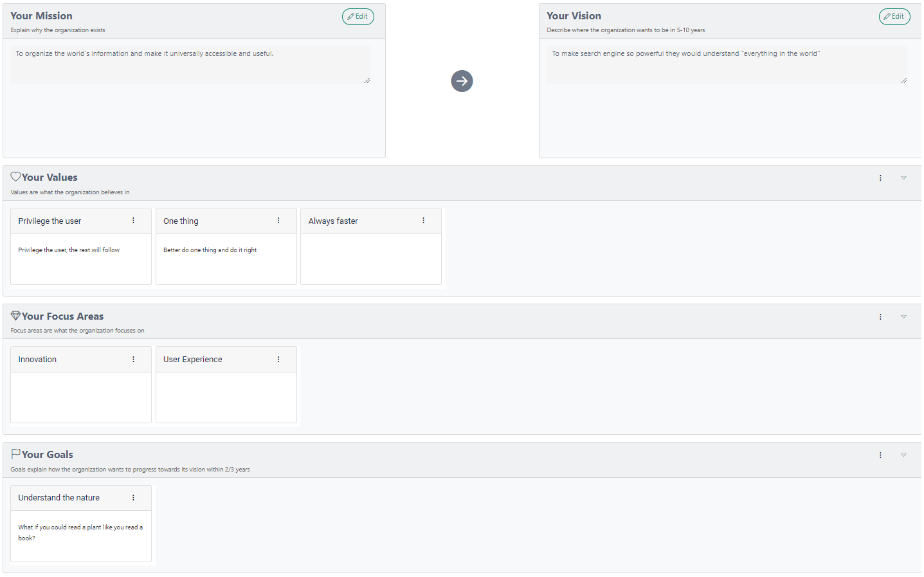Screen dimensions: 924x577
Task: Open options menu for Privilege the user card
Action: [x=133, y=221]
